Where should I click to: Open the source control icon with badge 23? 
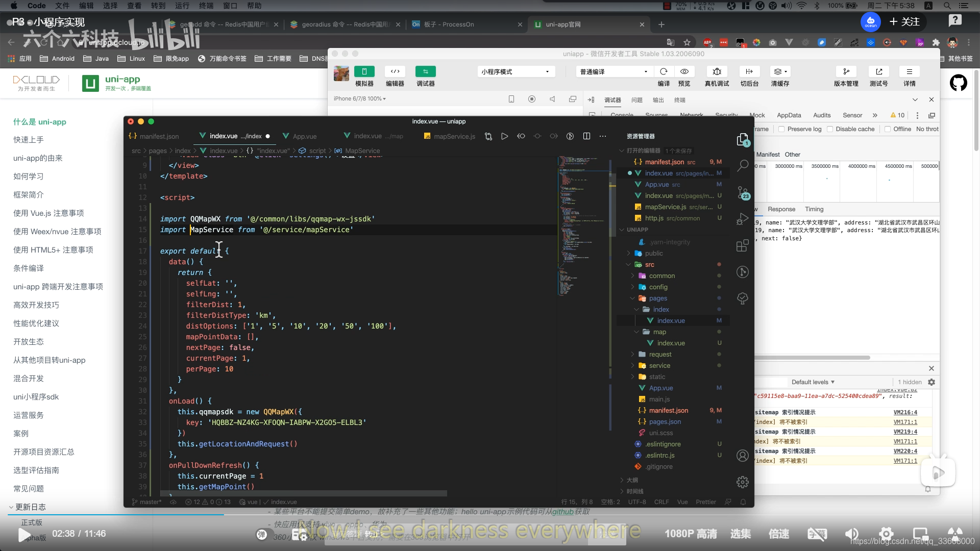coord(743,193)
